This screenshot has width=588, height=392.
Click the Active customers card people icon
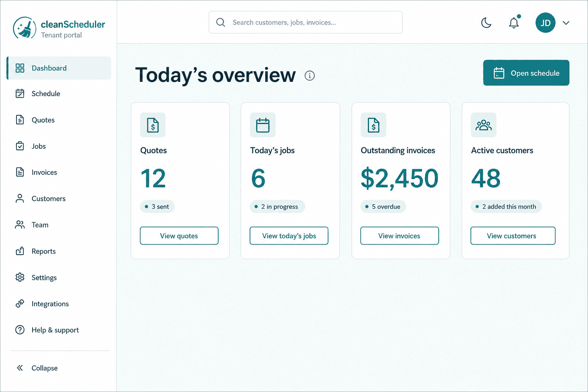click(x=483, y=125)
